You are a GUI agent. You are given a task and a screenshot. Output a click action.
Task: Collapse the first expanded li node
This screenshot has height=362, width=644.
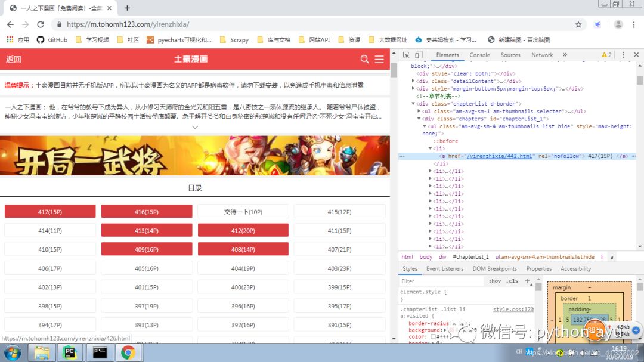click(x=431, y=148)
